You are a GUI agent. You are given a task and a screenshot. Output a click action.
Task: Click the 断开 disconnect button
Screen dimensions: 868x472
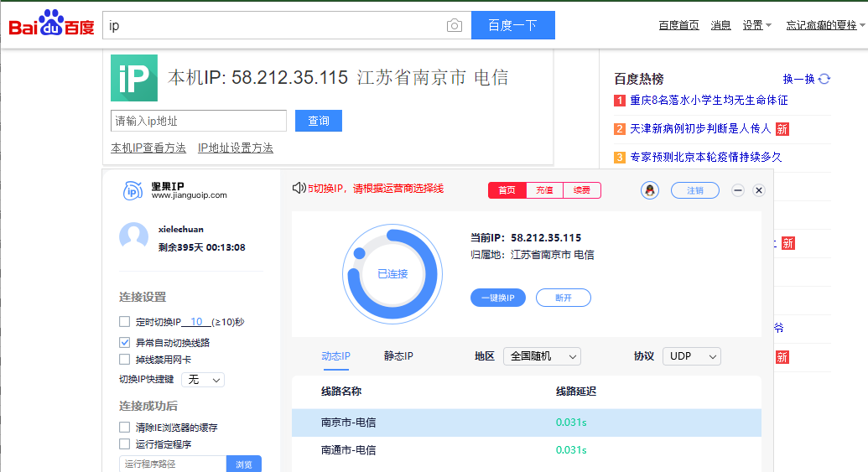click(x=564, y=298)
